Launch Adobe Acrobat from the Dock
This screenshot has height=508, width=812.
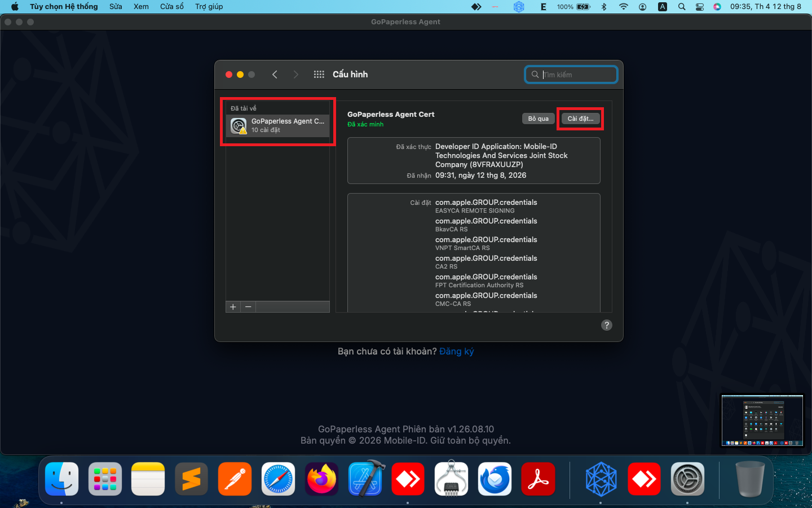[x=538, y=480]
